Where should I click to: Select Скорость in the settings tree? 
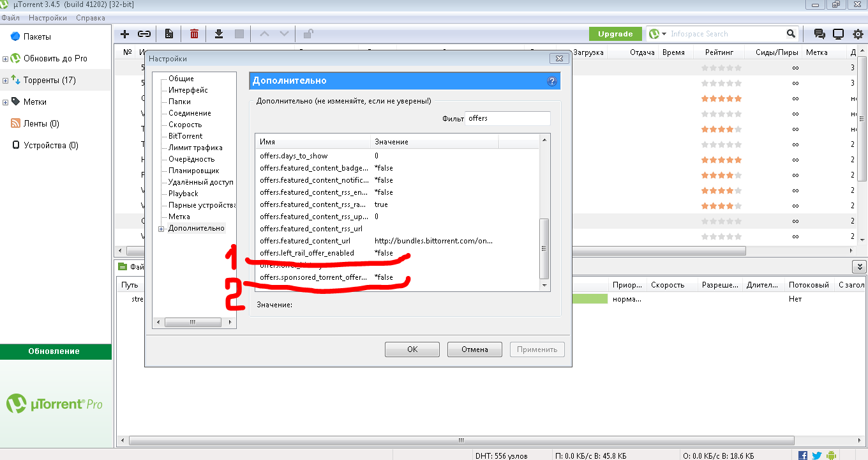(185, 125)
